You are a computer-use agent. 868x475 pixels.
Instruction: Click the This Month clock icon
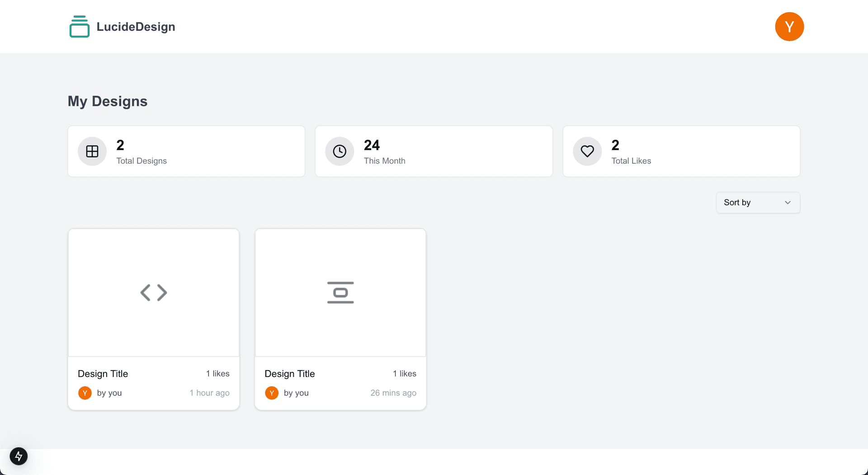pos(340,151)
